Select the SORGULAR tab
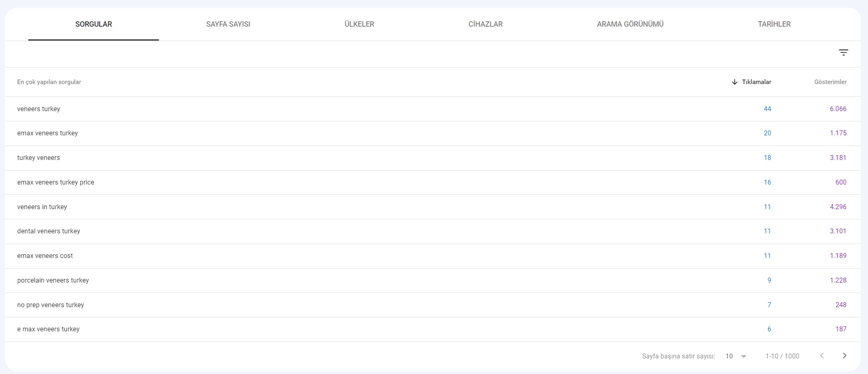 [93, 24]
